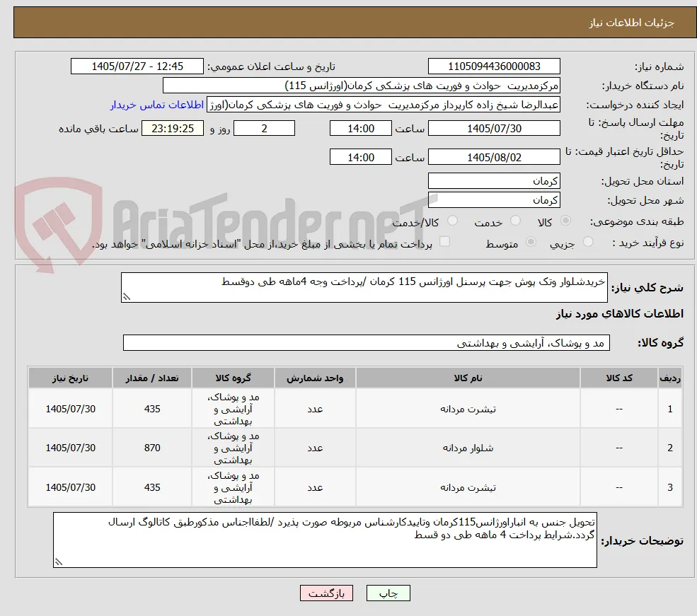Viewport: 697px width, 616px height.
Task: Open اطلاعات تماس خریدار link
Action: pyautogui.click(x=157, y=105)
